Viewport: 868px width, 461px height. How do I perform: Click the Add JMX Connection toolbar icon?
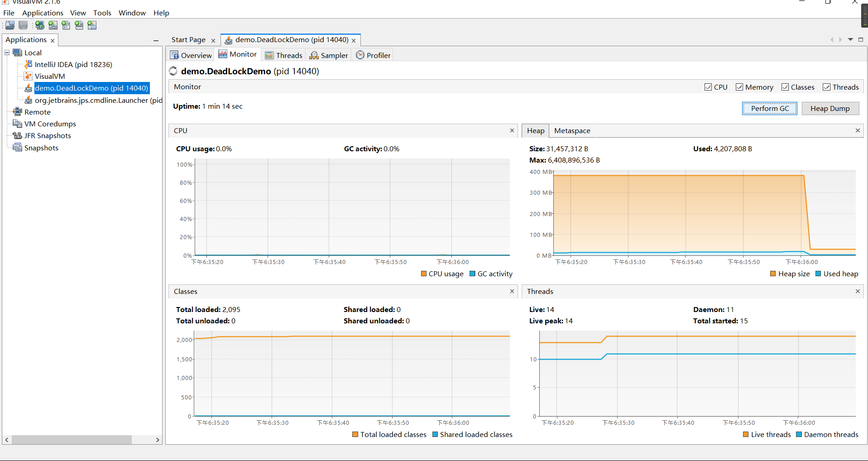pyautogui.click(x=53, y=25)
